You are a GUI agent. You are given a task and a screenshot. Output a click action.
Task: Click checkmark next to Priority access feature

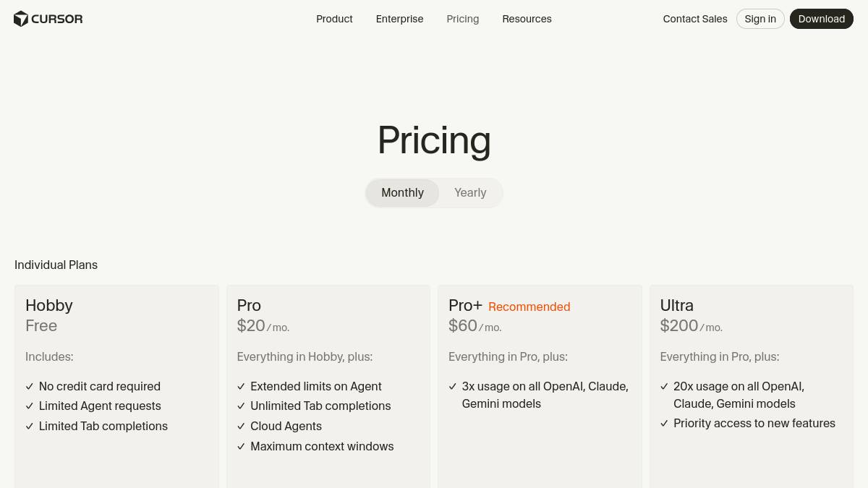664,424
